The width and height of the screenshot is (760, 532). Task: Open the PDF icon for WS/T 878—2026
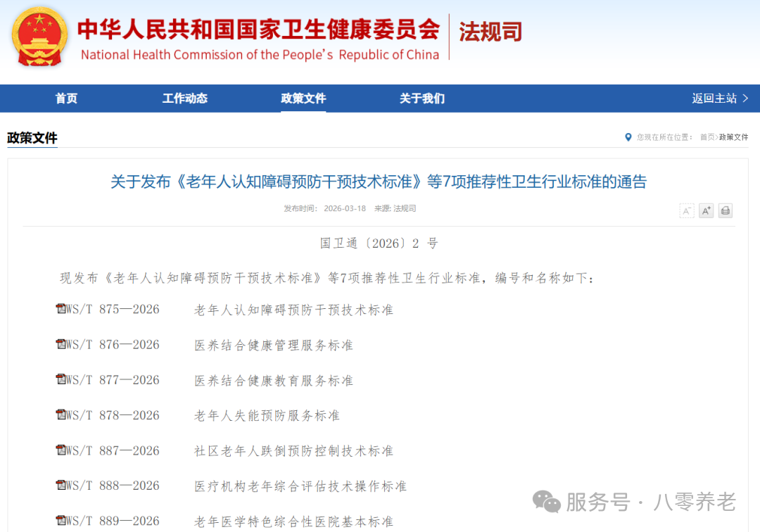[61, 414]
